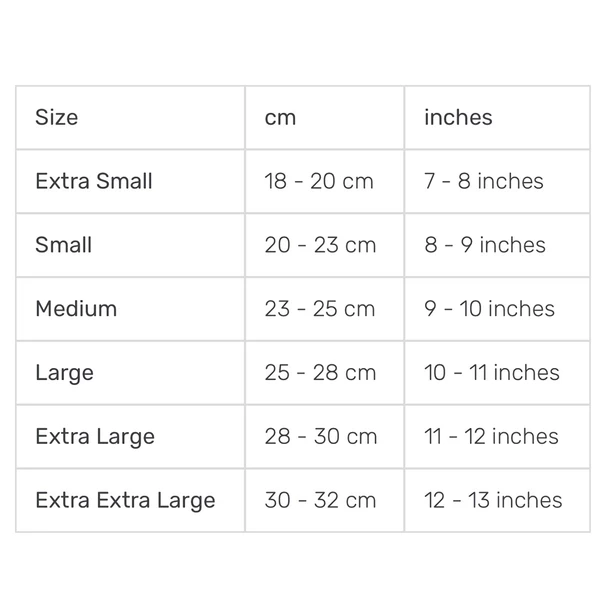This screenshot has height=600, width=600.
Task: Click the cm column header
Action: click(280, 117)
